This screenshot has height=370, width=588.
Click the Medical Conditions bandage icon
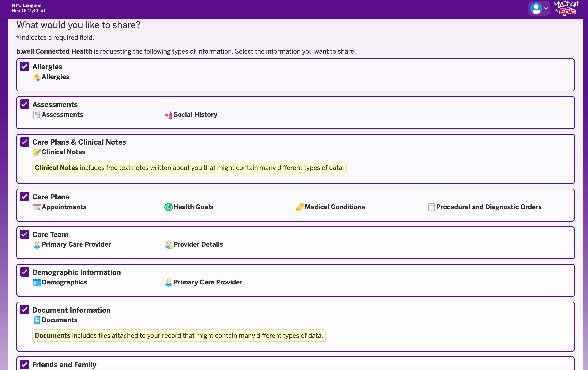click(x=300, y=207)
